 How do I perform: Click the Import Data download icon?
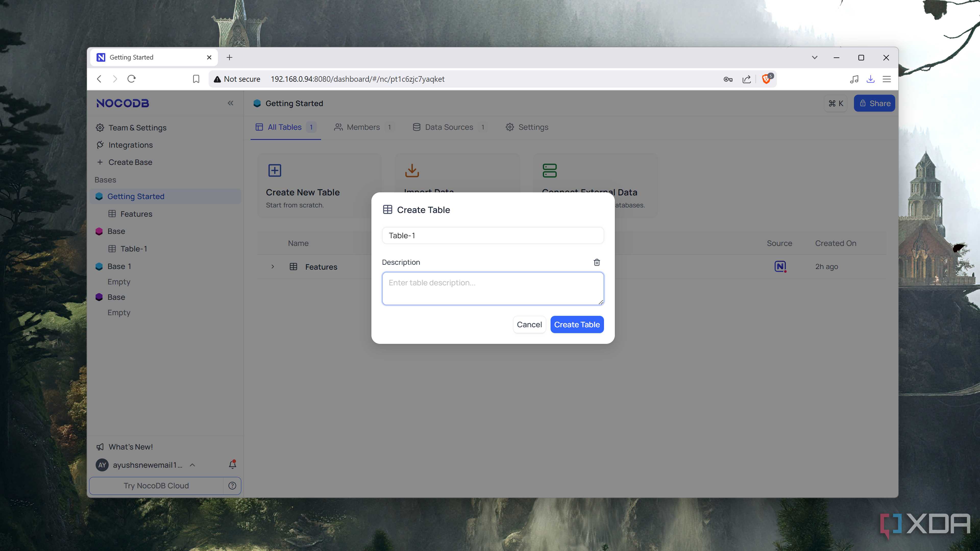tap(412, 170)
